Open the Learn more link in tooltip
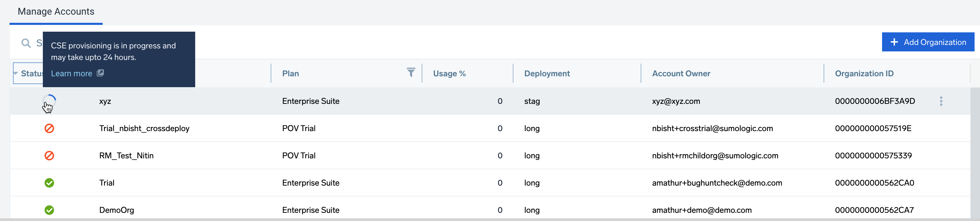The width and height of the screenshot is (980, 221). point(71,74)
